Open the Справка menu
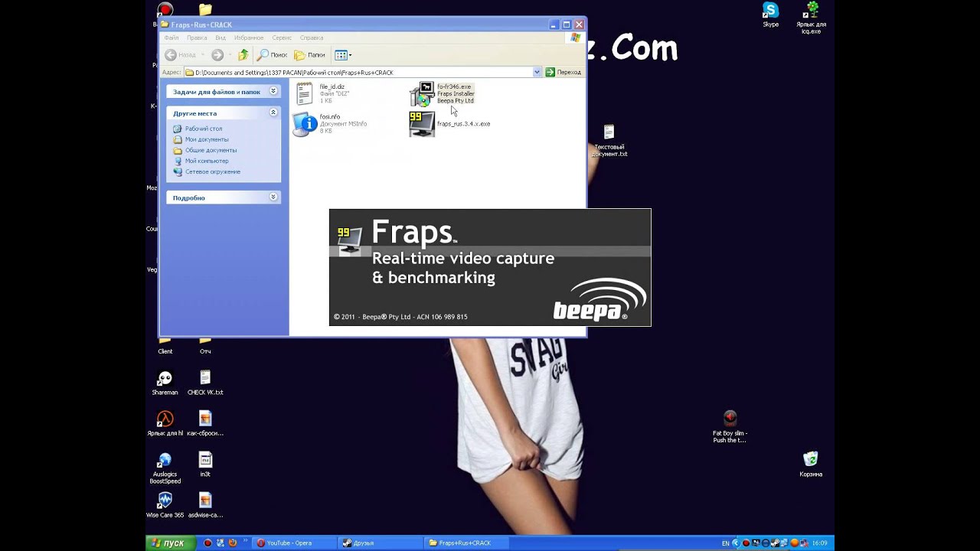Viewport: 980px width, 551px height. [x=312, y=37]
